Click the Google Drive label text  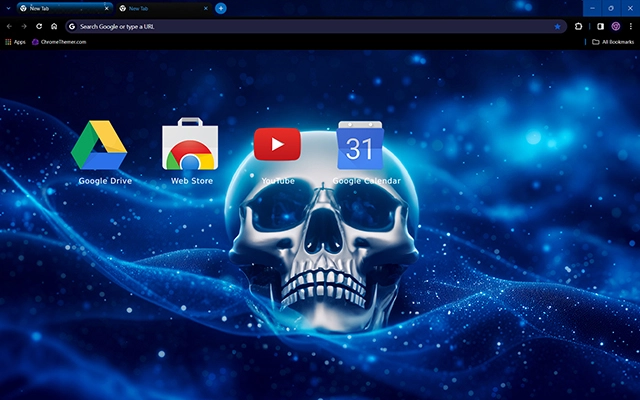point(105,181)
